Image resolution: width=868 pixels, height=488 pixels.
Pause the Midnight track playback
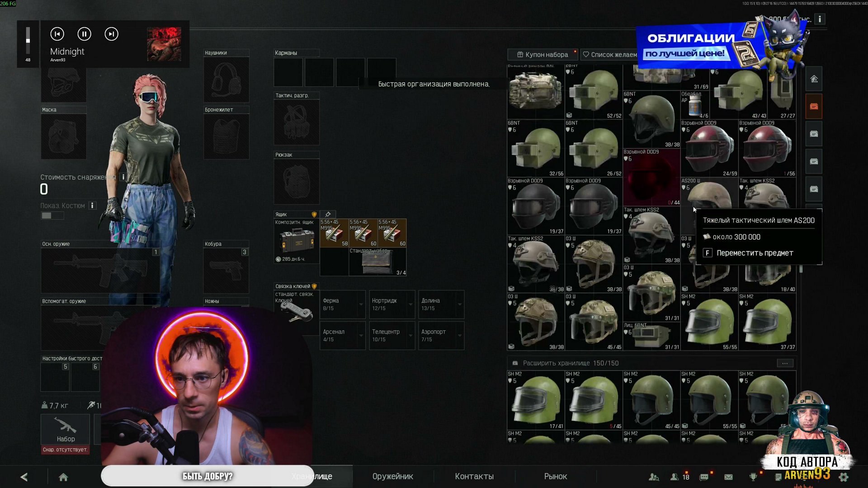[x=84, y=34]
